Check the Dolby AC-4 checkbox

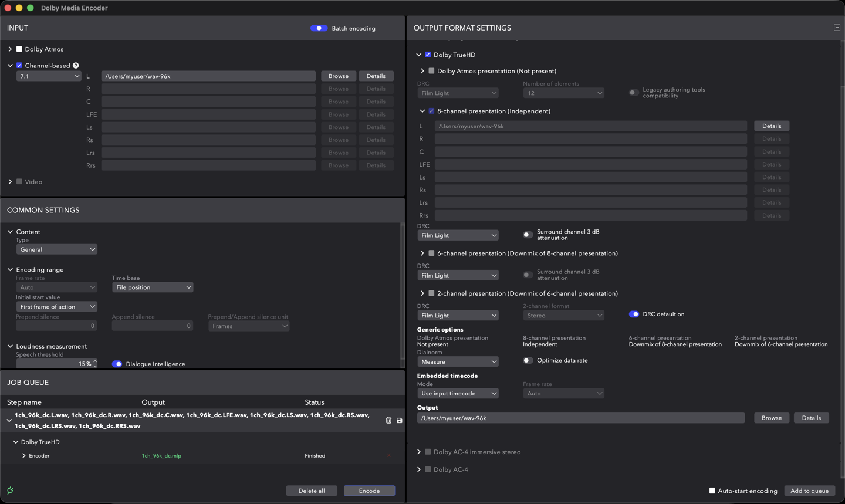pyautogui.click(x=428, y=469)
